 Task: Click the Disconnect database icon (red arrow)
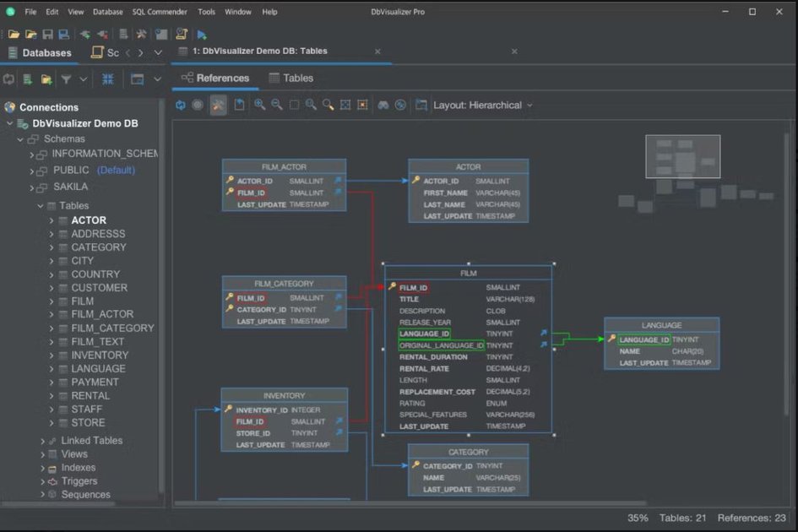(x=102, y=34)
